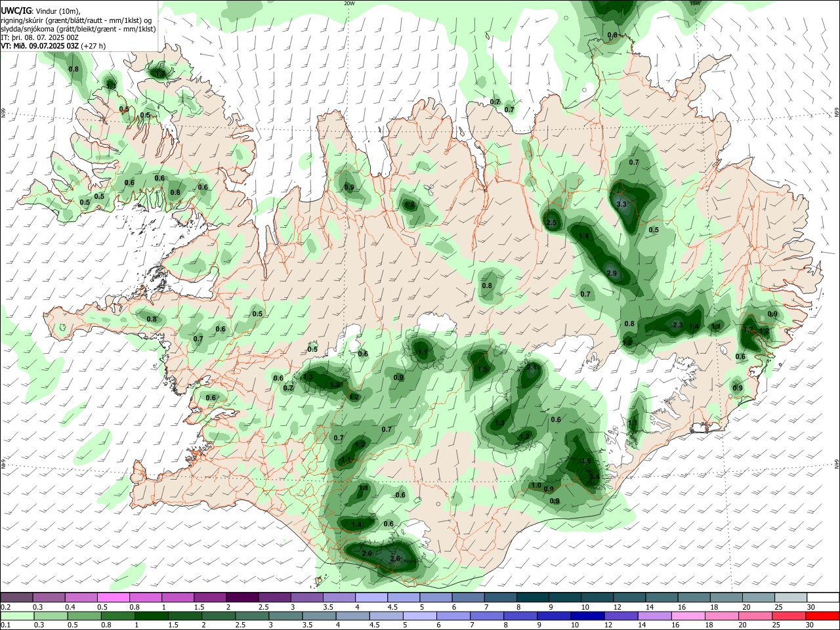The image size is (840, 630).
Task: Click the 2.5 precipitation value label
Action: tap(551, 223)
